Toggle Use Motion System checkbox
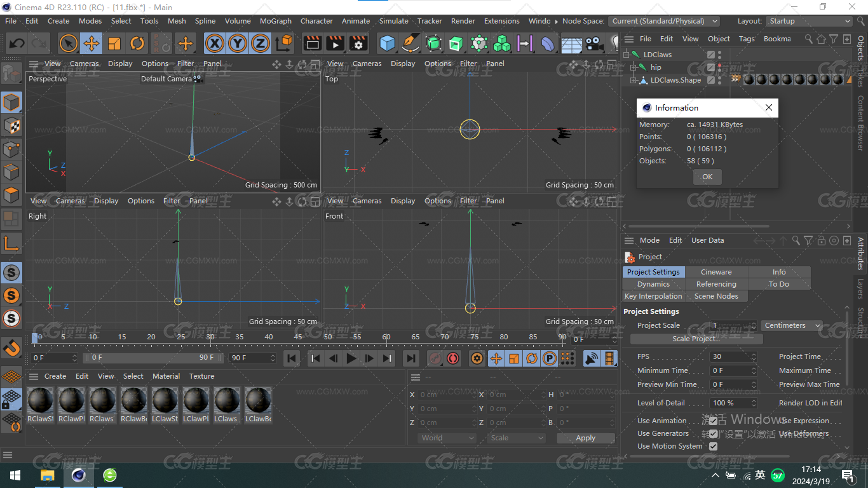Image resolution: width=868 pixels, height=488 pixels. click(713, 446)
